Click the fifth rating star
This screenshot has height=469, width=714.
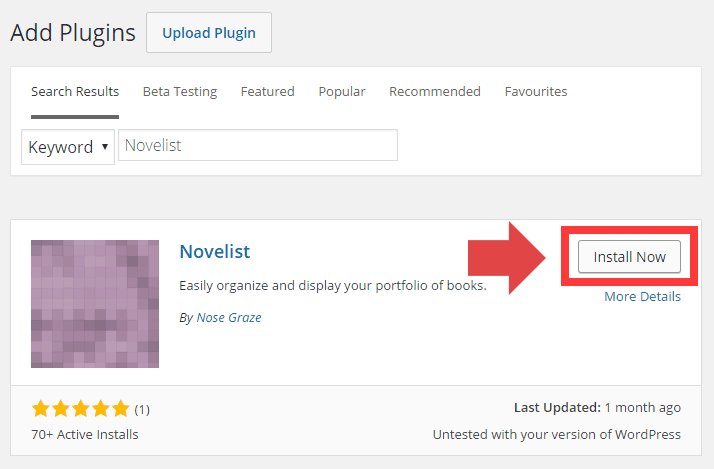pyautogui.click(x=121, y=408)
